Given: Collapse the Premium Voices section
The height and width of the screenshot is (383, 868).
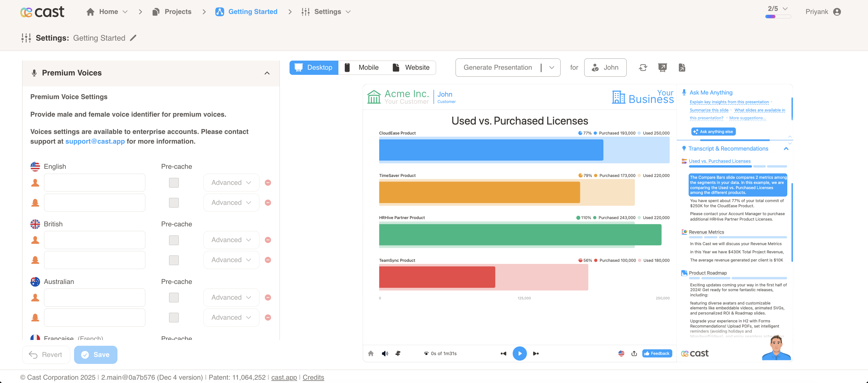Looking at the screenshot, I should (267, 73).
